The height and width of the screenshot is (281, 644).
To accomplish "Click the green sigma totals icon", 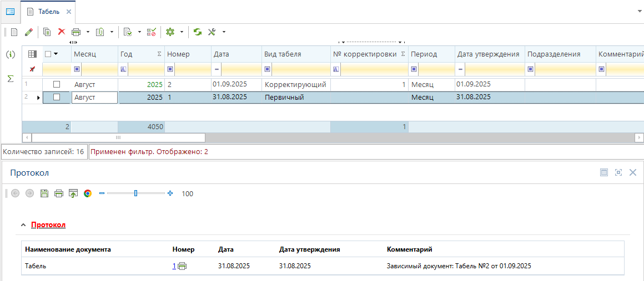I will coord(10,79).
